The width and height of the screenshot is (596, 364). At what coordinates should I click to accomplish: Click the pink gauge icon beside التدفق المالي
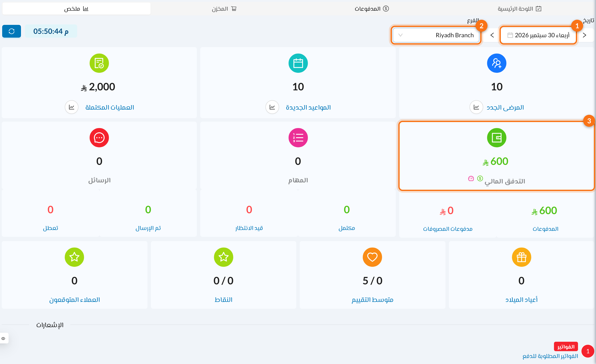click(471, 179)
